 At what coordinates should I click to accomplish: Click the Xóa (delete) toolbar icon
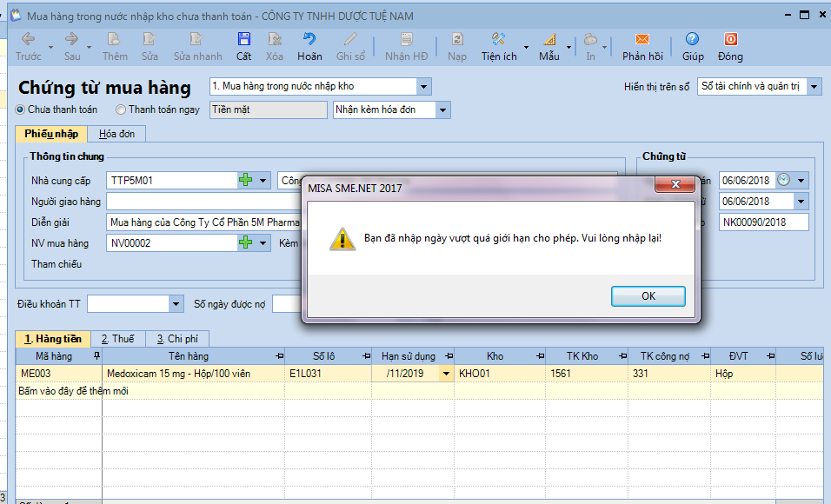[275, 39]
